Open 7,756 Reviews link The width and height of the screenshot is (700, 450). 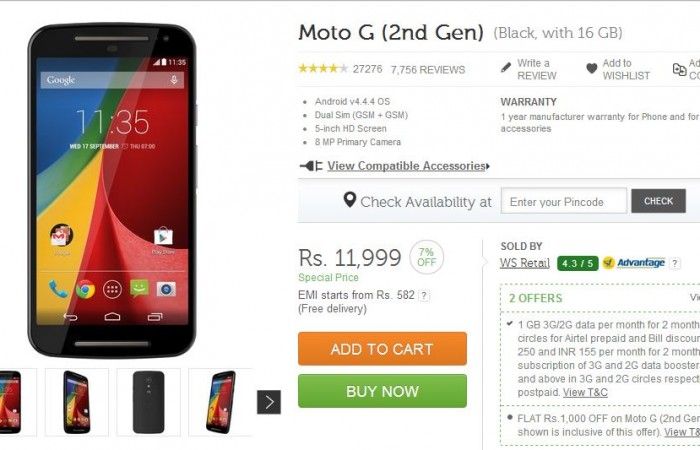point(428,70)
